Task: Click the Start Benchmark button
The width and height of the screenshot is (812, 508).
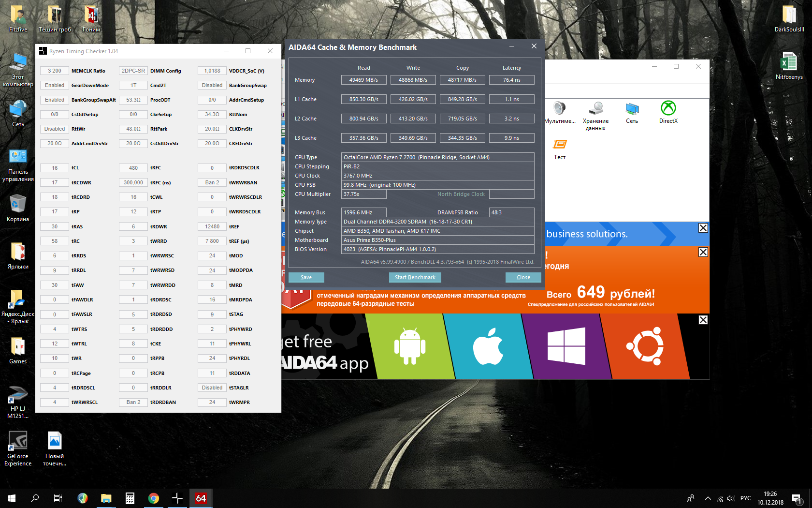Action: coord(415,277)
